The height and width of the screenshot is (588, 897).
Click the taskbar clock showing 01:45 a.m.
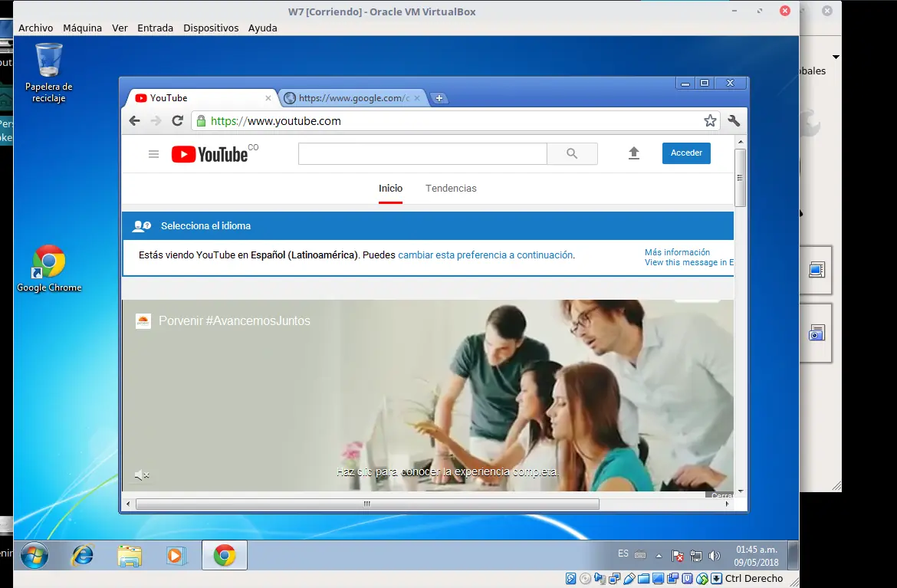[756, 555]
